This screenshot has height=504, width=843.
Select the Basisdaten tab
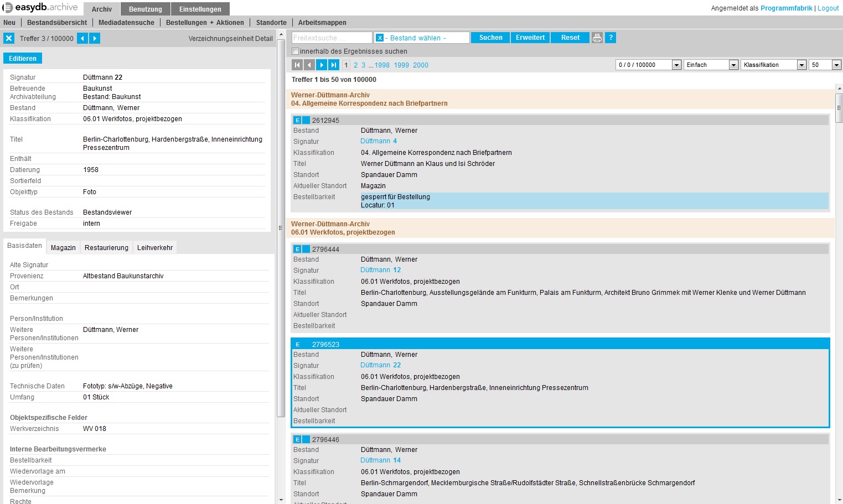pos(24,246)
